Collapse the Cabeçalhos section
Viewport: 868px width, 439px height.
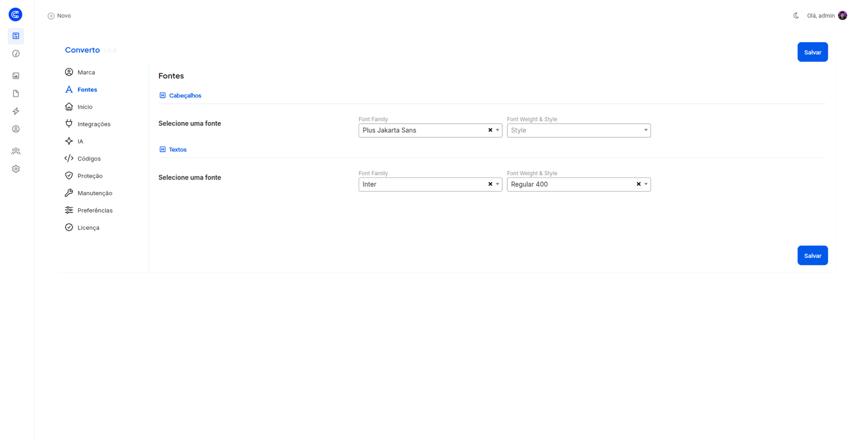click(180, 96)
